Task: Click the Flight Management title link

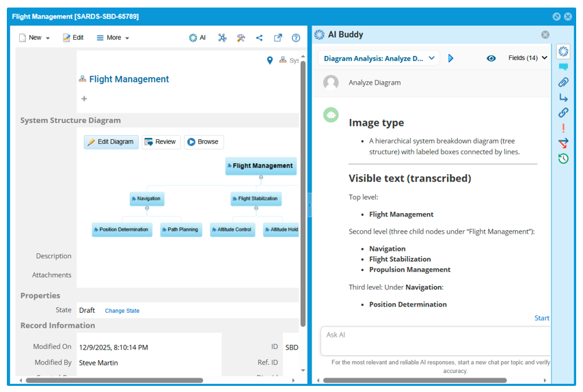Action: click(128, 79)
